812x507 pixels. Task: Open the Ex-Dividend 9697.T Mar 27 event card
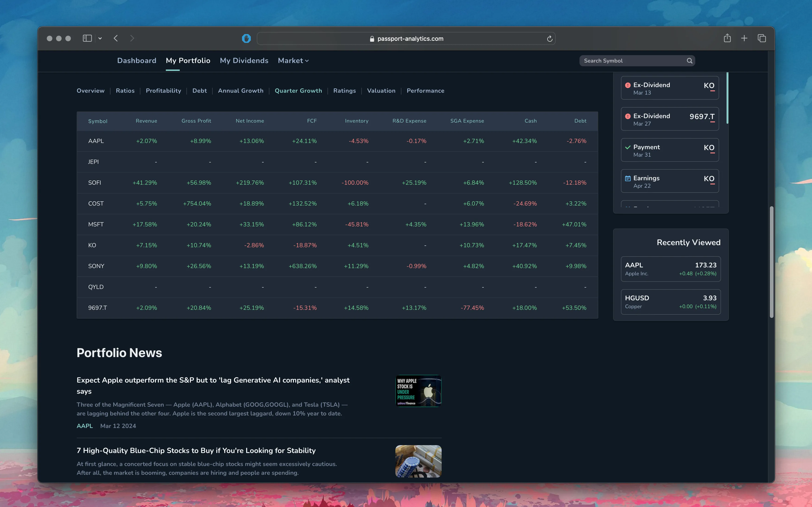[x=670, y=119]
